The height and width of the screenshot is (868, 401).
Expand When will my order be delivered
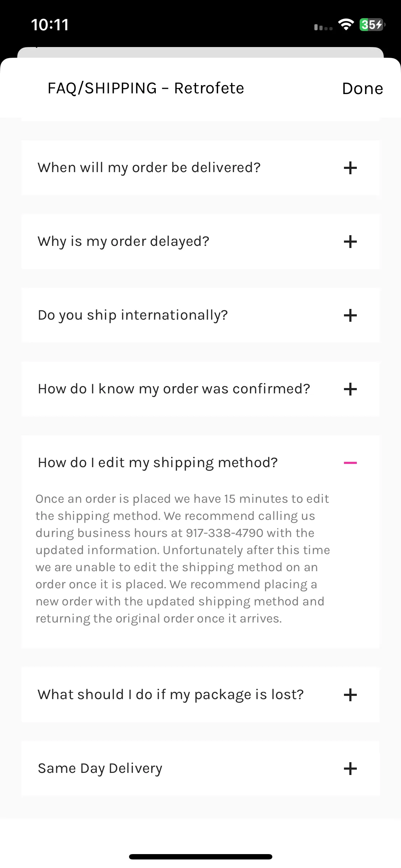click(200, 168)
